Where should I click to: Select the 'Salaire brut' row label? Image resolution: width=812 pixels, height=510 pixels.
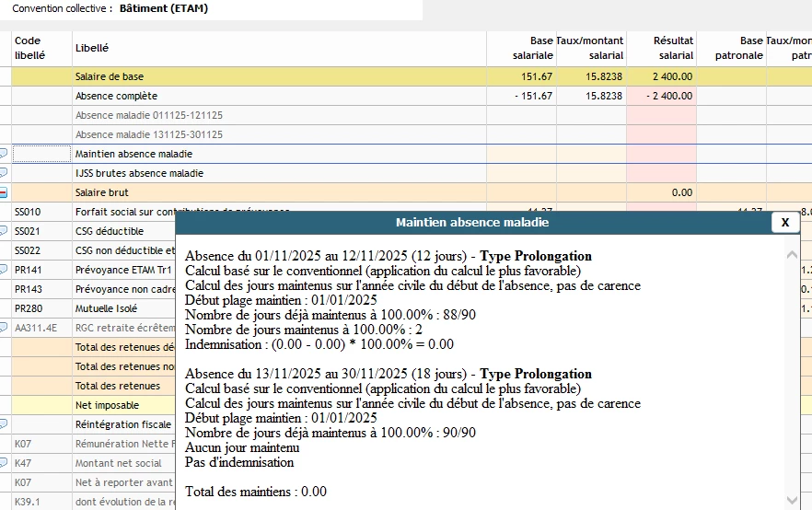pyautogui.click(x=101, y=192)
